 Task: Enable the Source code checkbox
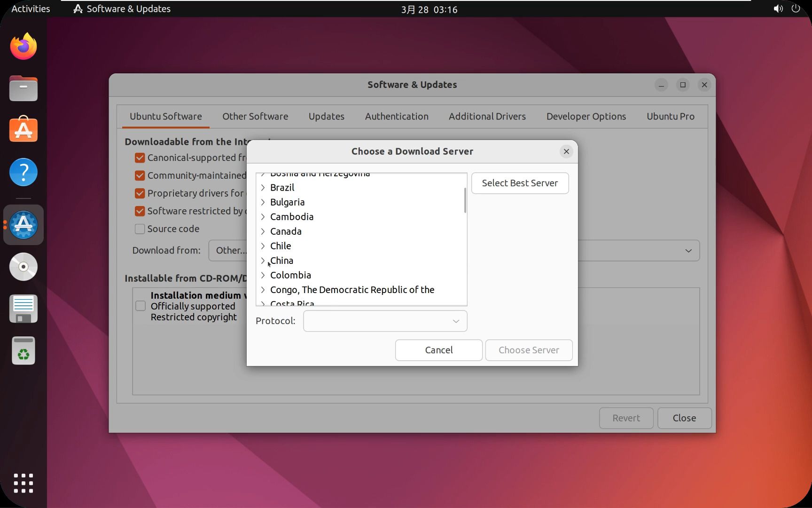pos(140,229)
